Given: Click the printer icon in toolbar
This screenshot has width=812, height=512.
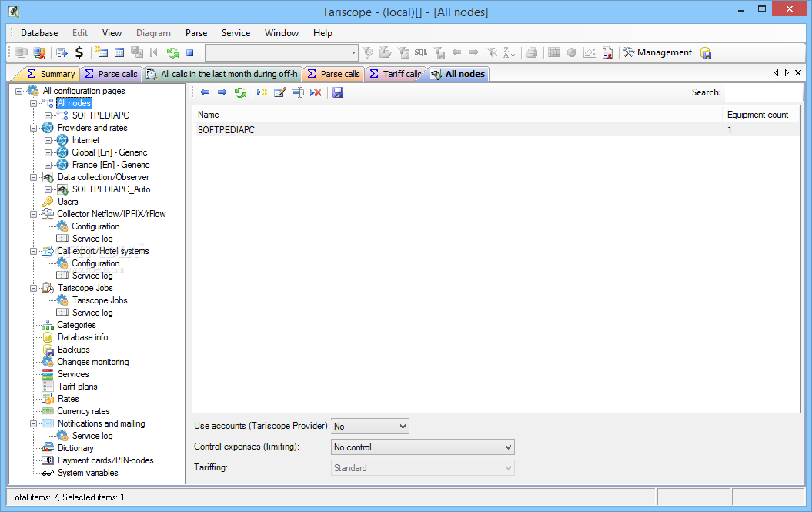Looking at the screenshot, I should pos(532,52).
